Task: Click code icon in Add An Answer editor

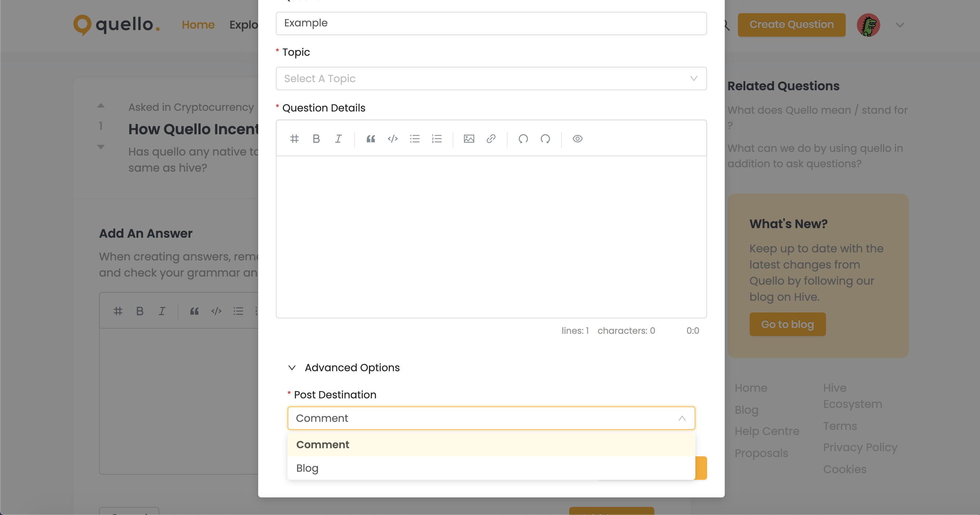Action: pyautogui.click(x=216, y=311)
